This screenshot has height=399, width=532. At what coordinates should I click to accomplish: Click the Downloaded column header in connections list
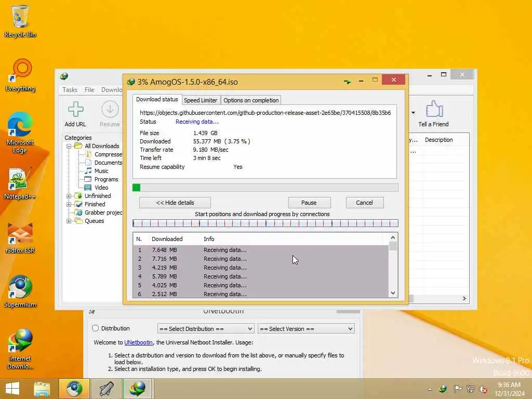pyautogui.click(x=167, y=239)
